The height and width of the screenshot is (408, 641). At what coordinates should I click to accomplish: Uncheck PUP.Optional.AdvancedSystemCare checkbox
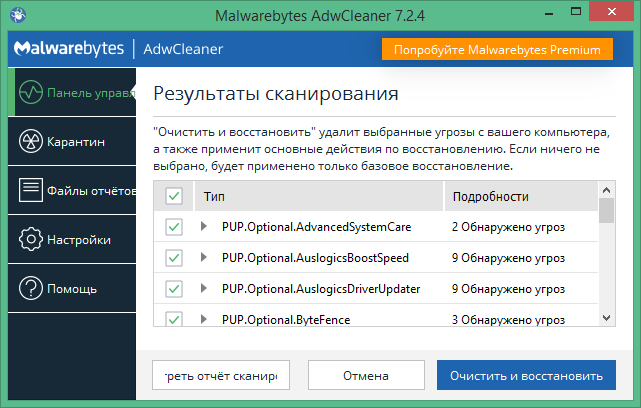[174, 227]
